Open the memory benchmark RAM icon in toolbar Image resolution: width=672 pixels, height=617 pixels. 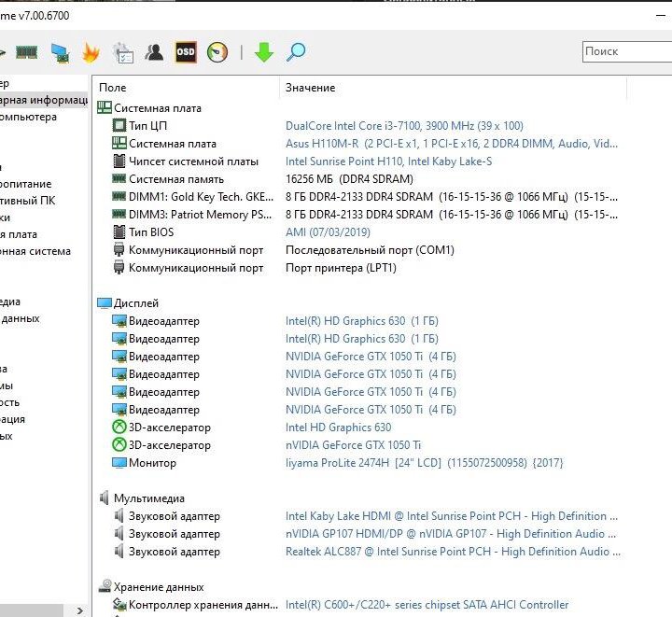coord(26,52)
